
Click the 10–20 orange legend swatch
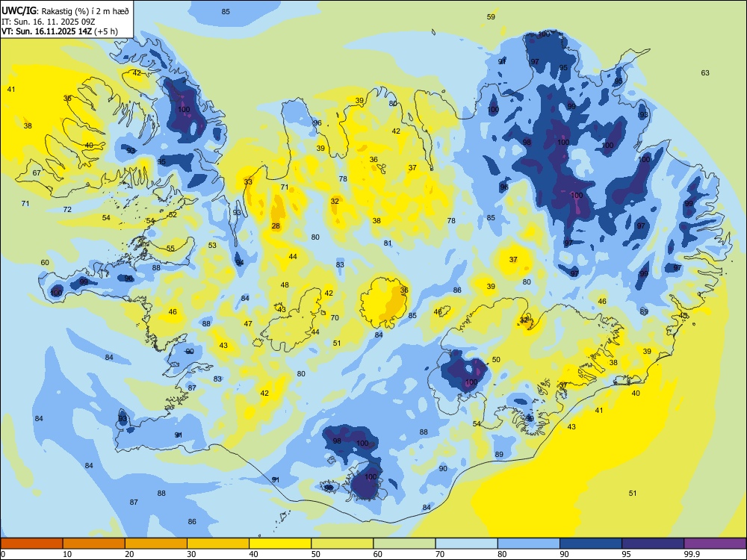point(94,544)
